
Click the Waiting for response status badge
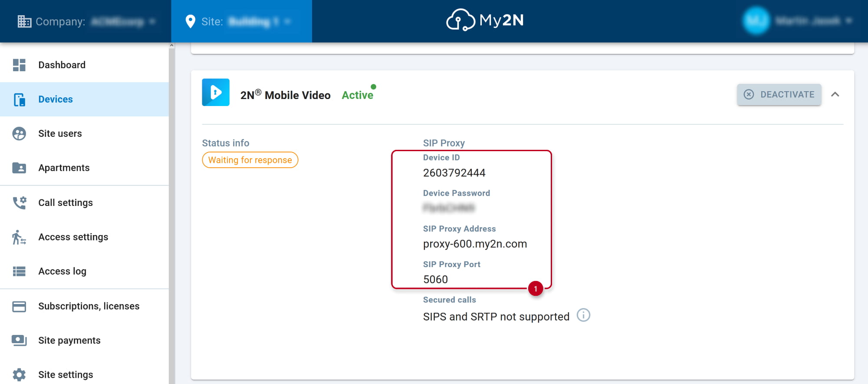[250, 160]
